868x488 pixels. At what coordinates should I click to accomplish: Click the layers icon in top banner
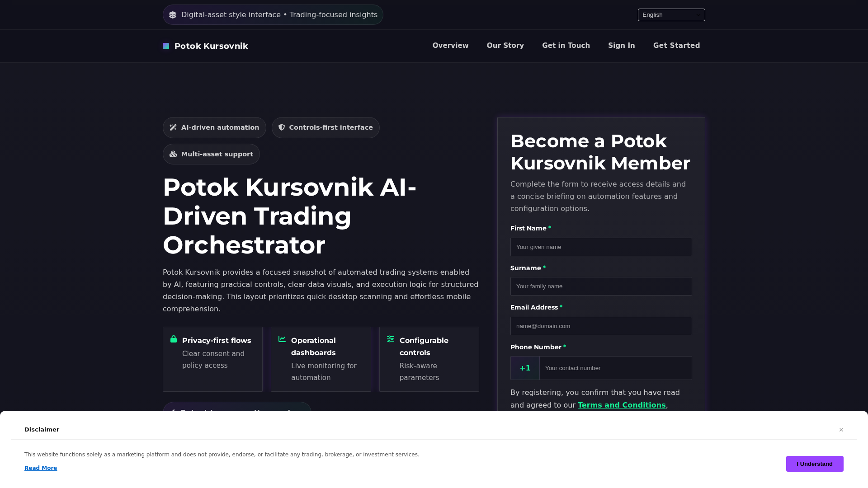tap(173, 15)
